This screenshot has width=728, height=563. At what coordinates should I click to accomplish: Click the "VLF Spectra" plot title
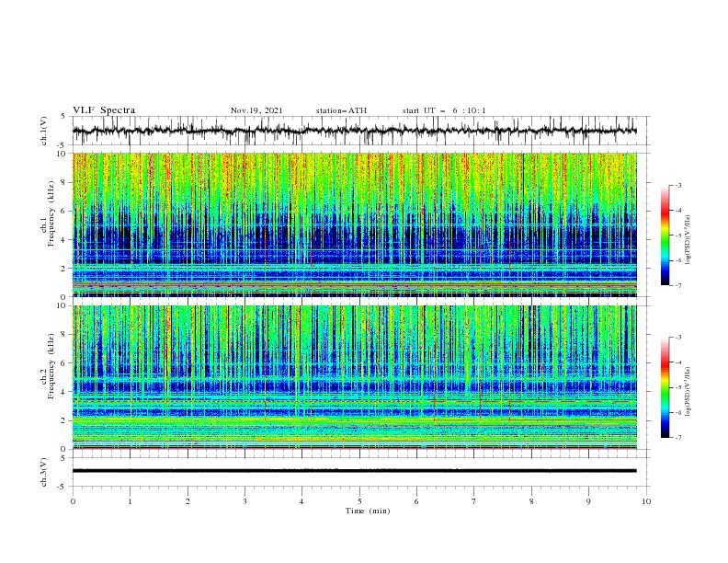pos(104,110)
